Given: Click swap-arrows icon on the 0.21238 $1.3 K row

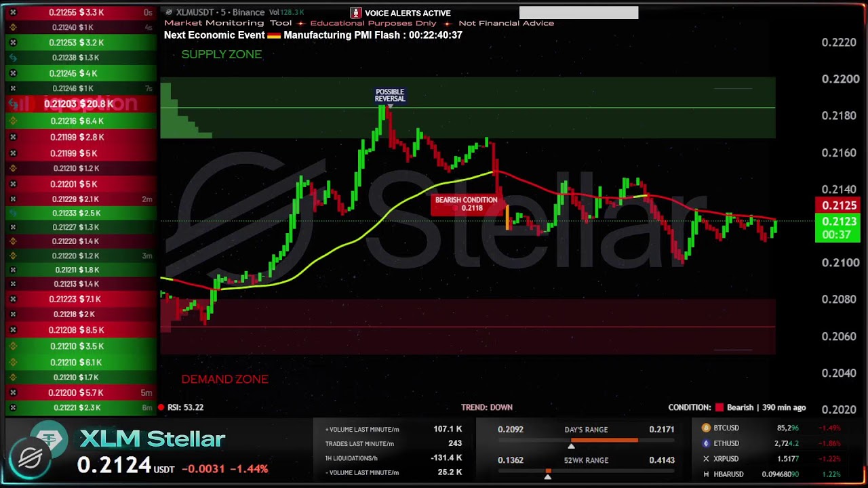Looking at the screenshot, I should point(13,58).
